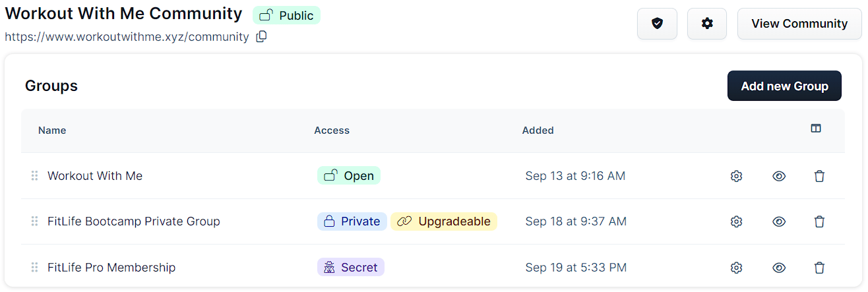Click the Name column header
The image size is (868, 292).
[x=52, y=131]
